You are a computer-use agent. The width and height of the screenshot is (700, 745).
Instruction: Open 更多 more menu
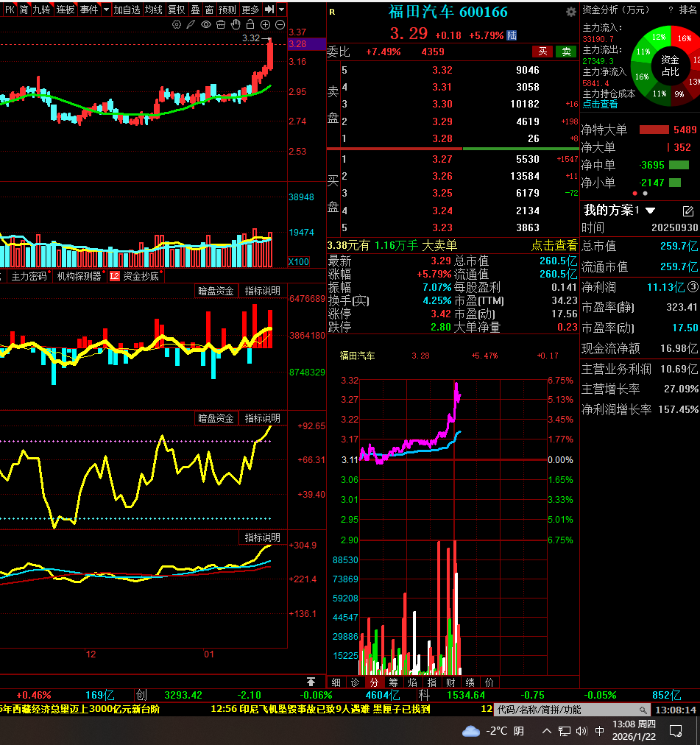[250, 10]
